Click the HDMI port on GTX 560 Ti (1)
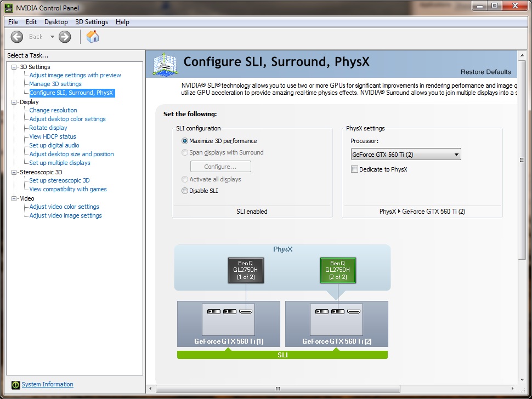 click(246, 311)
